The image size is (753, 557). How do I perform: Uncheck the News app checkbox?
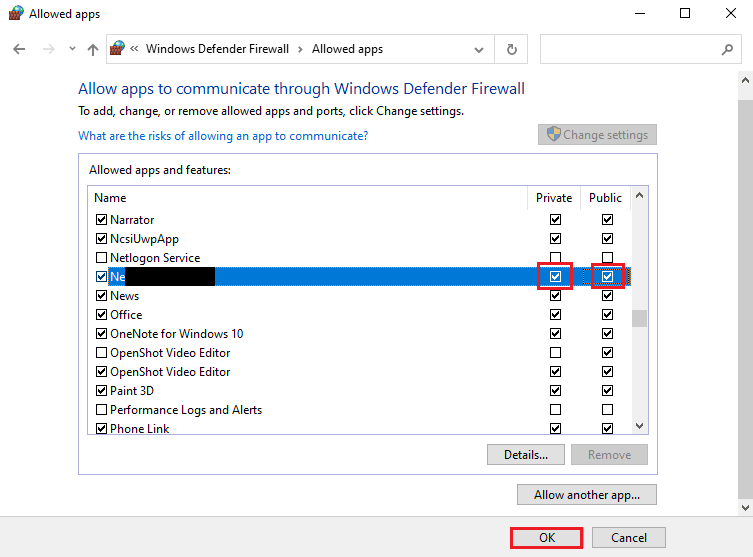pos(101,295)
